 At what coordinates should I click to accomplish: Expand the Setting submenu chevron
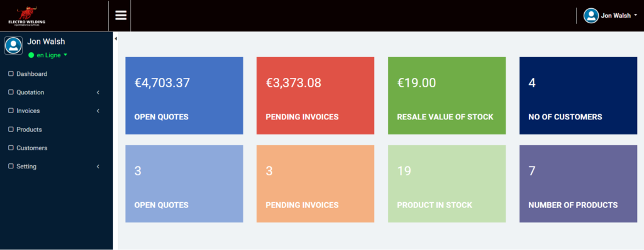point(98,166)
